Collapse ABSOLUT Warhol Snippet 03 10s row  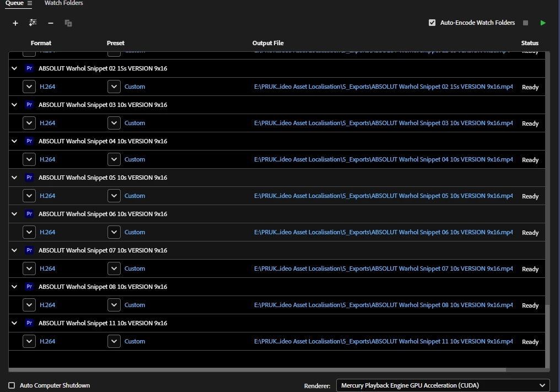[x=14, y=105]
